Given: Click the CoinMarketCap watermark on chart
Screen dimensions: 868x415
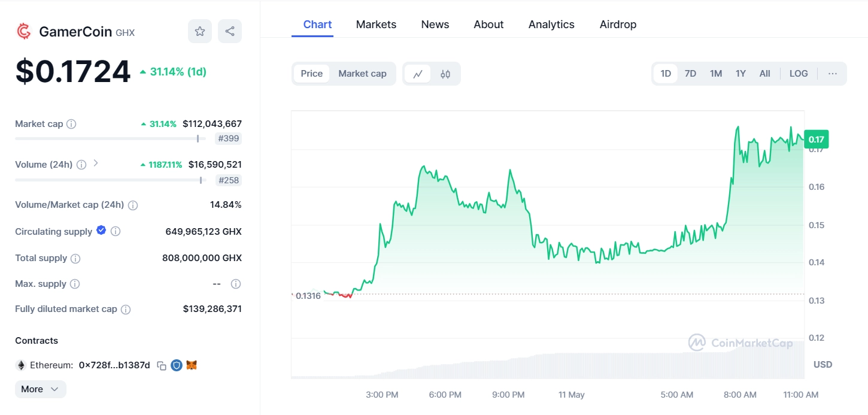Looking at the screenshot, I should [x=740, y=343].
